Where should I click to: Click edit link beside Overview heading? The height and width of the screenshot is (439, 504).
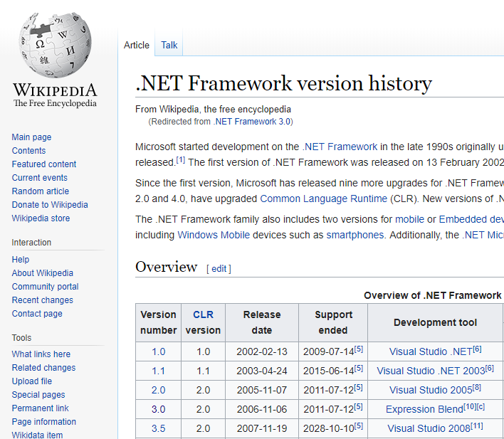219,269
